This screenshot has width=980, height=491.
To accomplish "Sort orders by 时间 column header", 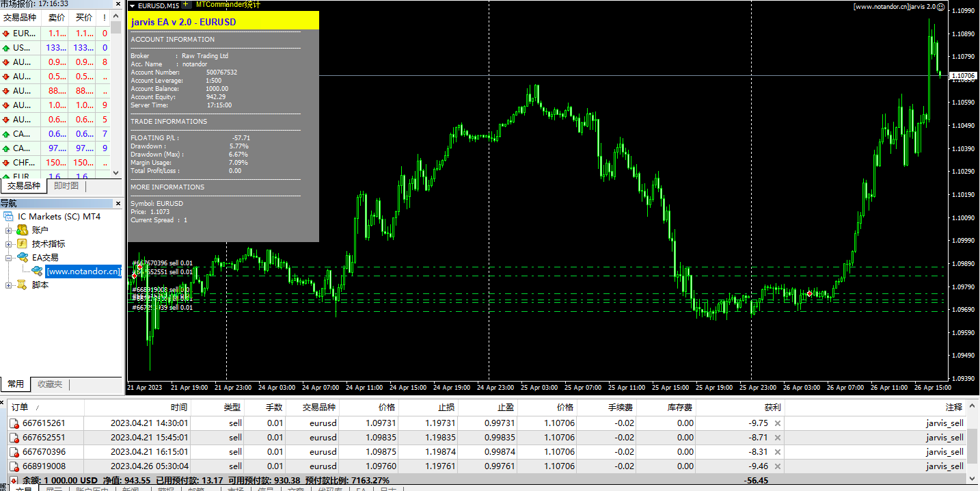I will 179,407.
